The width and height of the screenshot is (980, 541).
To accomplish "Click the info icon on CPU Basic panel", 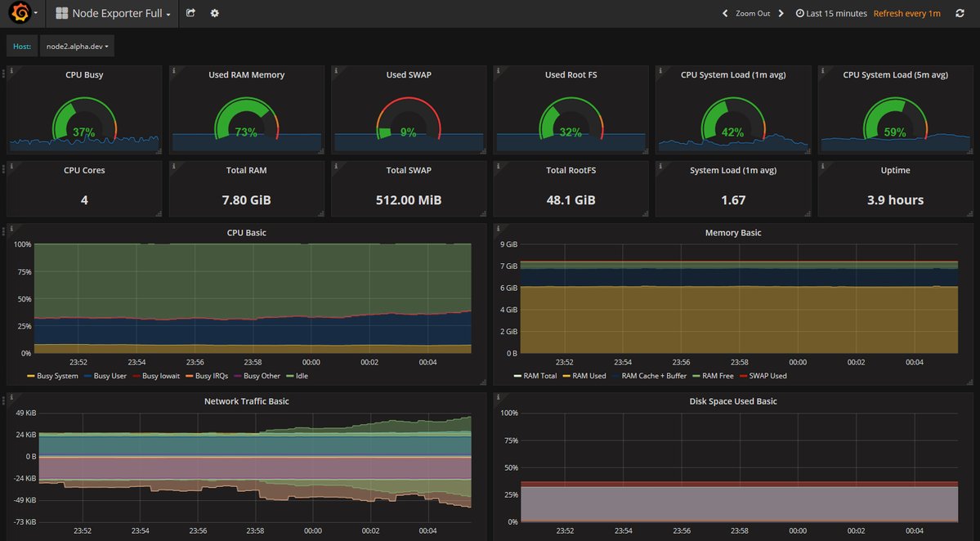I will coord(11,229).
